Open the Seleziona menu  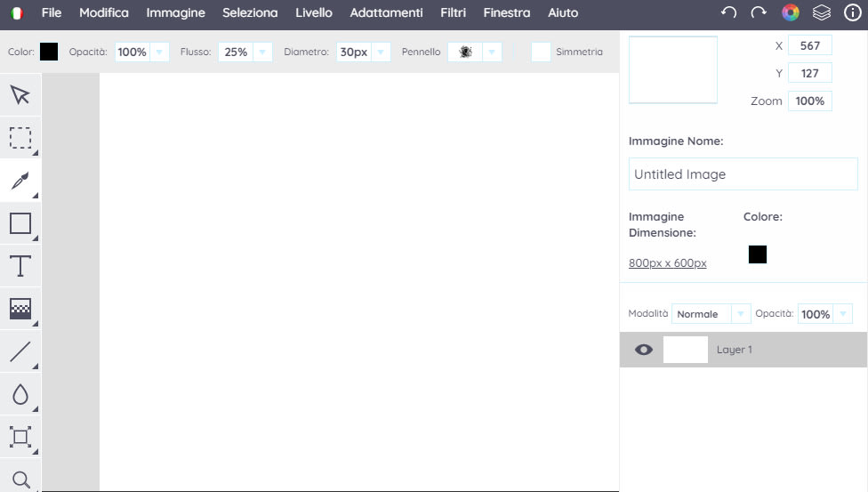click(x=250, y=12)
